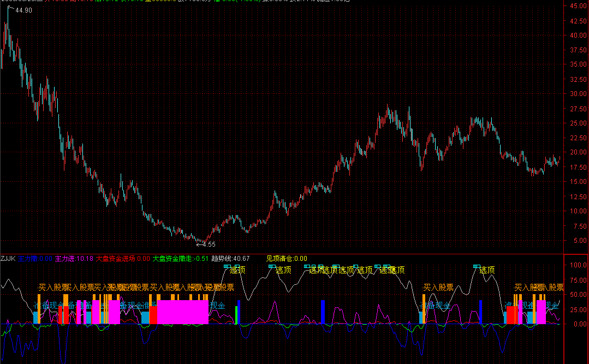Image resolution: width=589 pixels, height=364 pixels.
Task: Click the 4.55 low price marker
Action: click(x=209, y=244)
